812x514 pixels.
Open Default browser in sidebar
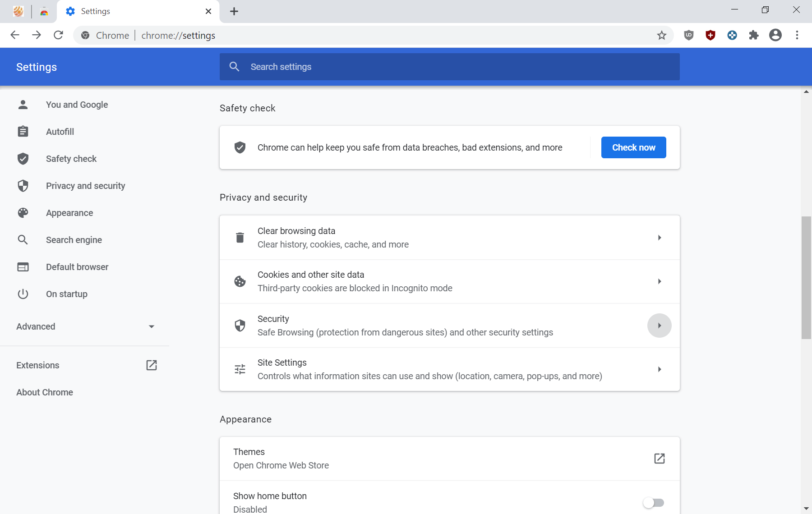tap(77, 267)
